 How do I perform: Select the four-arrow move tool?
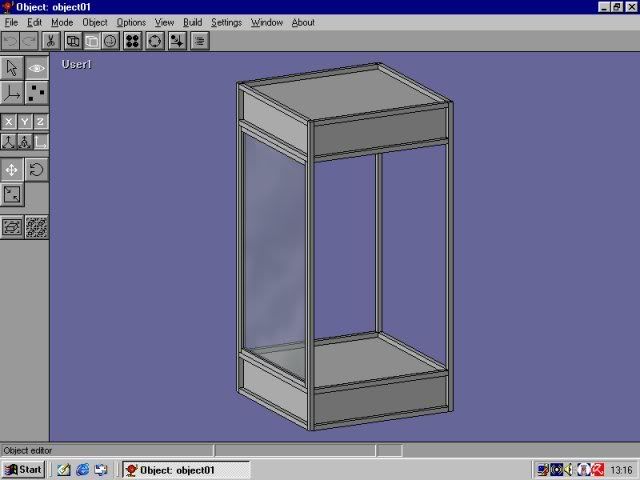[12, 170]
